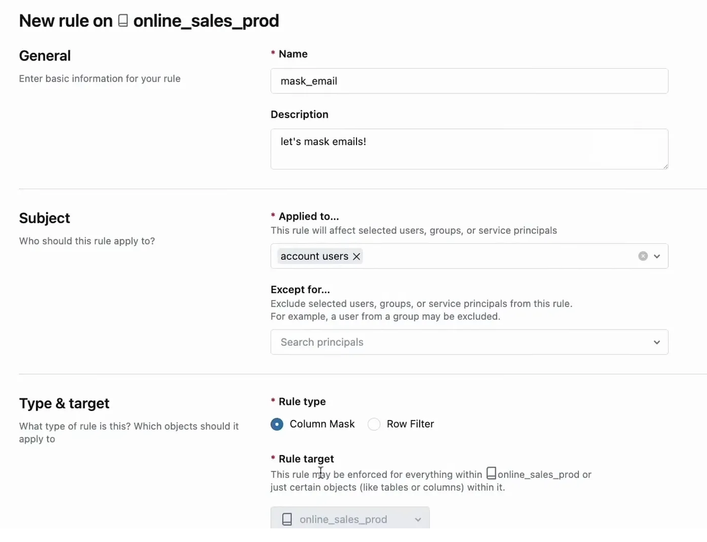Viewport: 707px width, 542px height.
Task: Click the Name field containing mask_email
Action: [x=469, y=81]
